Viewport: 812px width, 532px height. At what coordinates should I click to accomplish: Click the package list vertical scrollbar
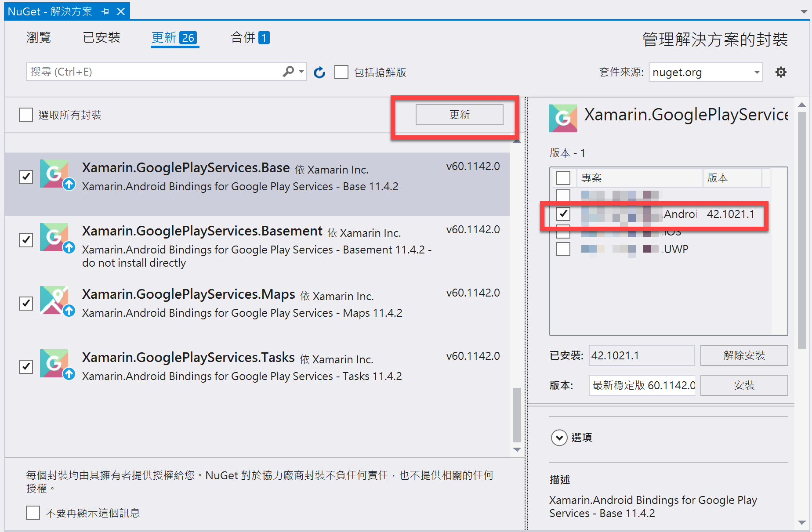(x=517, y=415)
